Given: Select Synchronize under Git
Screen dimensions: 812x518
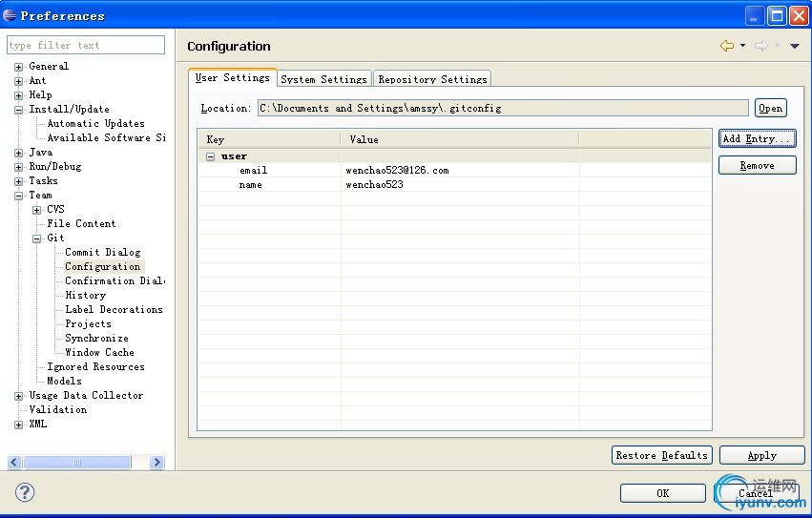Looking at the screenshot, I should 96,339.
